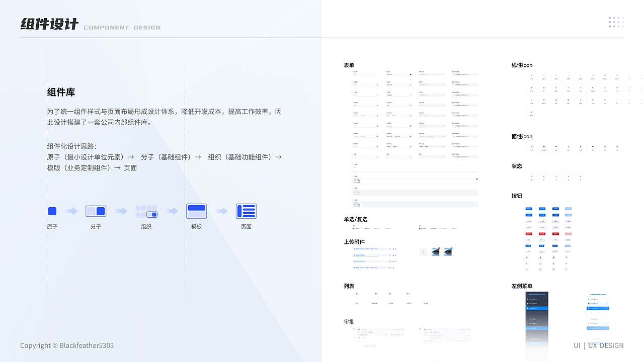The image size is (644, 362).
Task: Click a primary blue button under 按钮
Action: click(x=528, y=209)
